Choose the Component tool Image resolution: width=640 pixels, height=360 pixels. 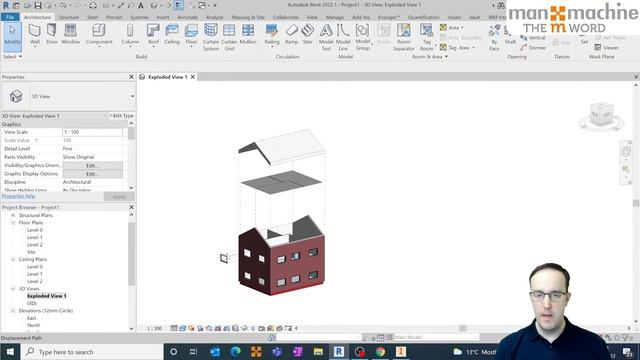click(x=99, y=34)
